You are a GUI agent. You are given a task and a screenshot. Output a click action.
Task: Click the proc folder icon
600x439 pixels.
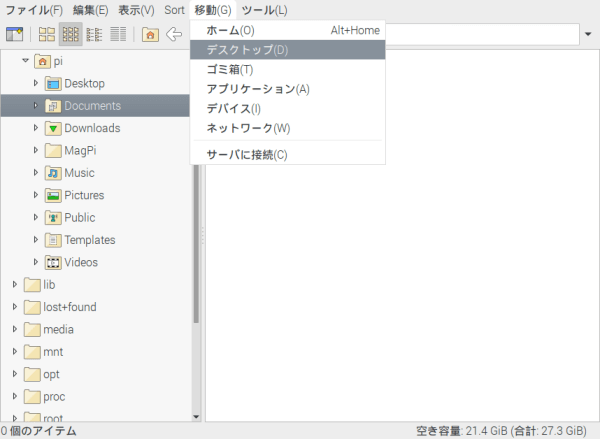[32, 397]
